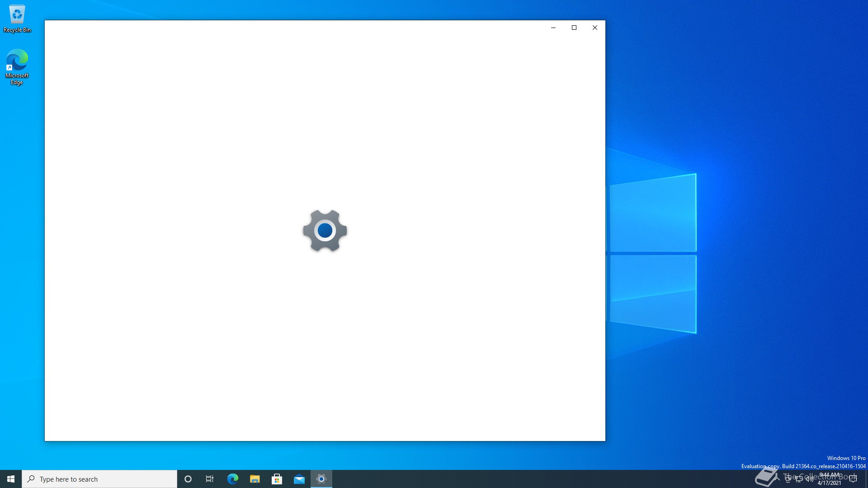Viewport: 868px width, 488px height.
Task: Open the Recycle Bin desktop icon
Action: pos(17,19)
